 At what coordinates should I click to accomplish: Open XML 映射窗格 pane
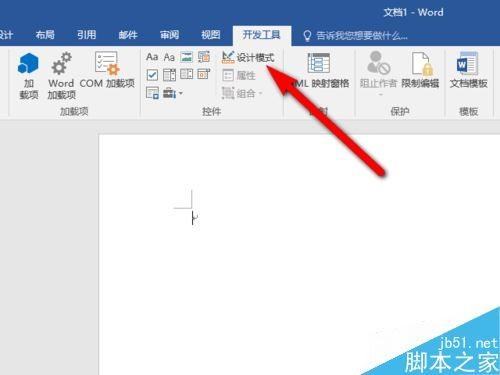point(319,71)
